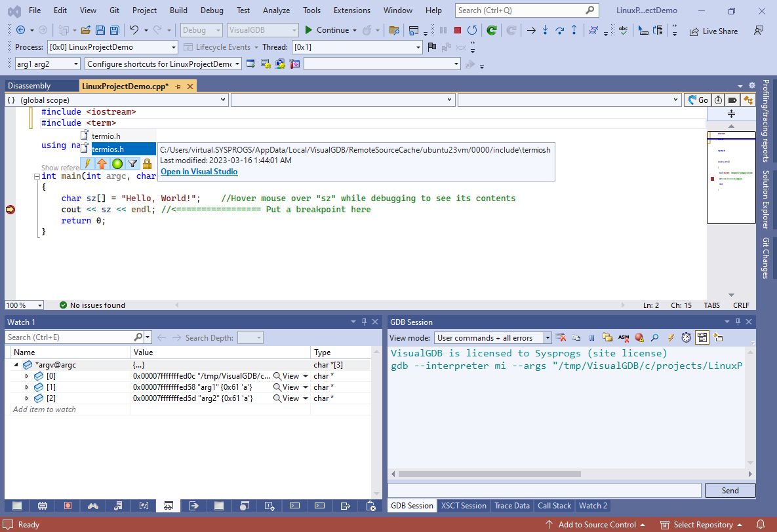The image size is (777, 532).
Task: Switch to the Call Stack tab
Action: pyautogui.click(x=554, y=506)
